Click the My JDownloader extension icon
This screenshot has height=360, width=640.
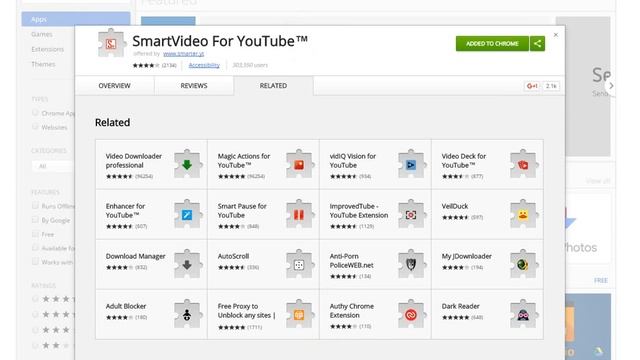523,264
